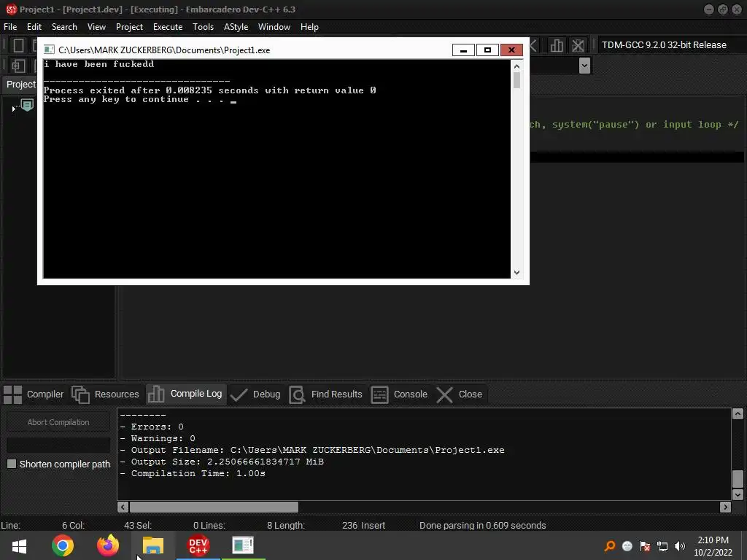
Task: Select the Project tab in the left panel
Action: coord(21,85)
